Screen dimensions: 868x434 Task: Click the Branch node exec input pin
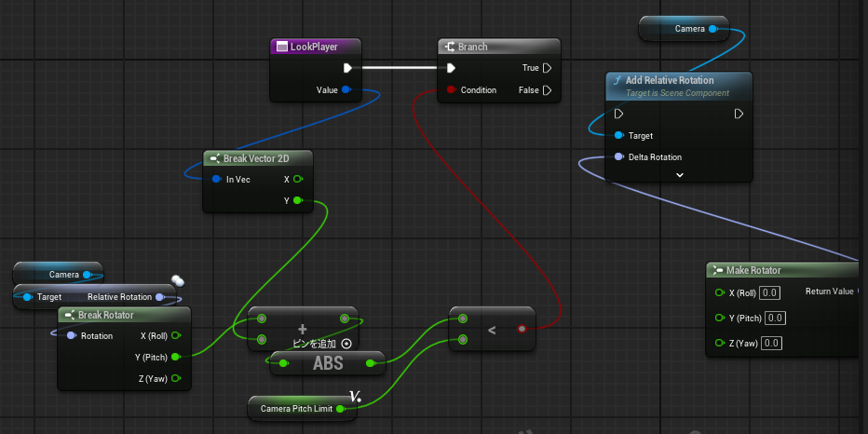coord(451,68)
